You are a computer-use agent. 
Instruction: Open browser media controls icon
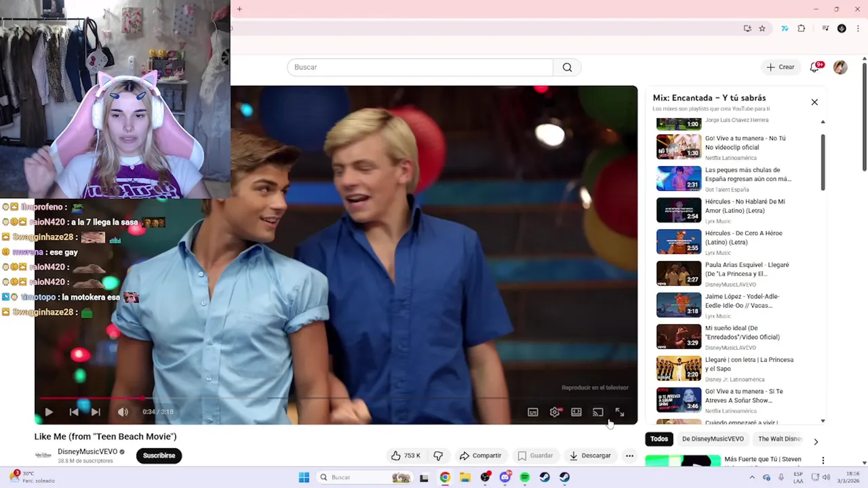click(x=825, y=28)
